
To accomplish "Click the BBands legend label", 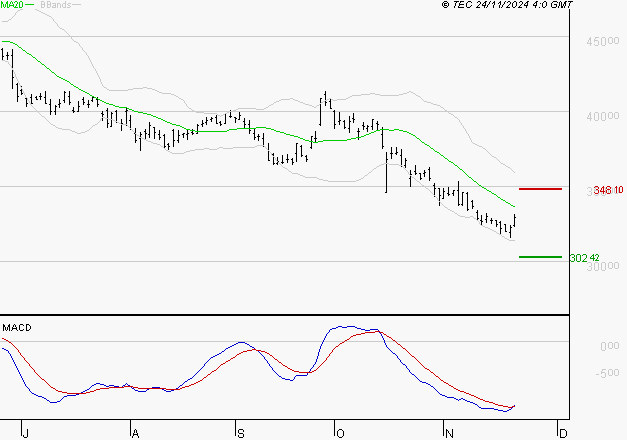I will coord(56,5).
